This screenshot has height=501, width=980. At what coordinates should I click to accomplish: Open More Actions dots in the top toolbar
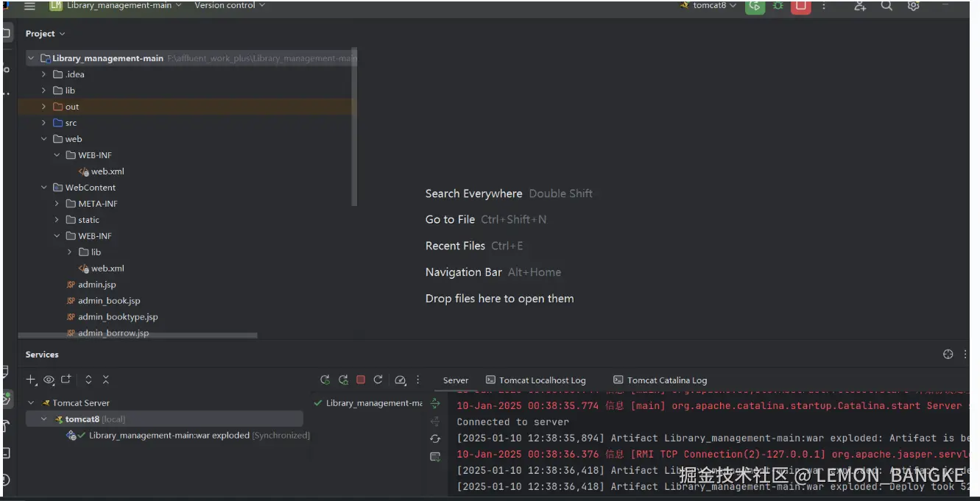(x=824, y=6)
